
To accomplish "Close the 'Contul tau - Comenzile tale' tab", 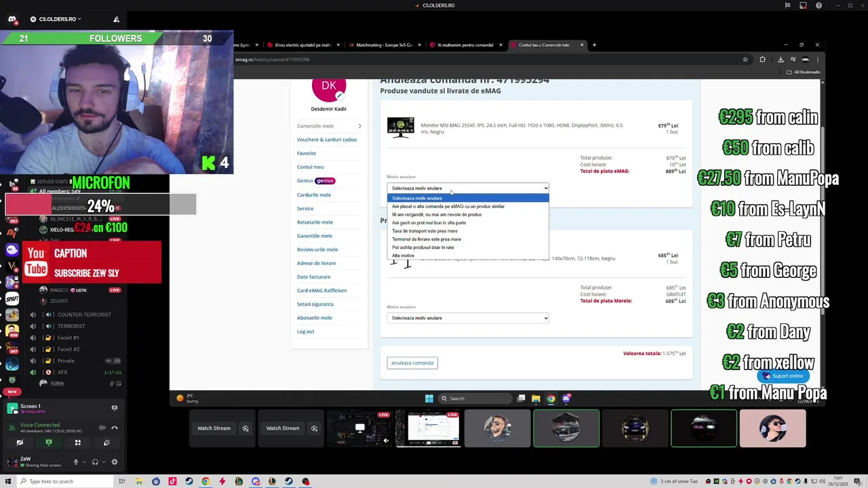I will coord(582,45).
